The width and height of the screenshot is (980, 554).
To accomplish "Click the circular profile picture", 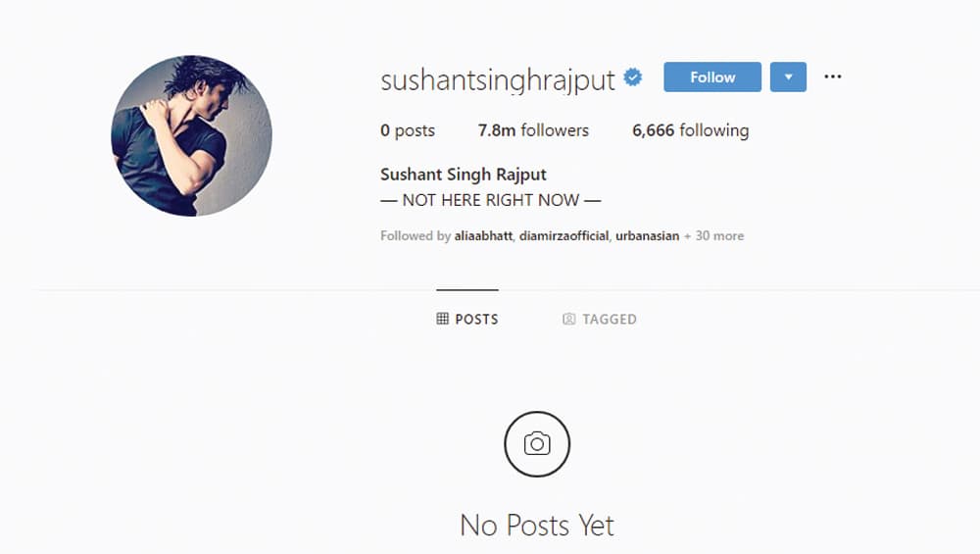I will [x=191, y=135].
